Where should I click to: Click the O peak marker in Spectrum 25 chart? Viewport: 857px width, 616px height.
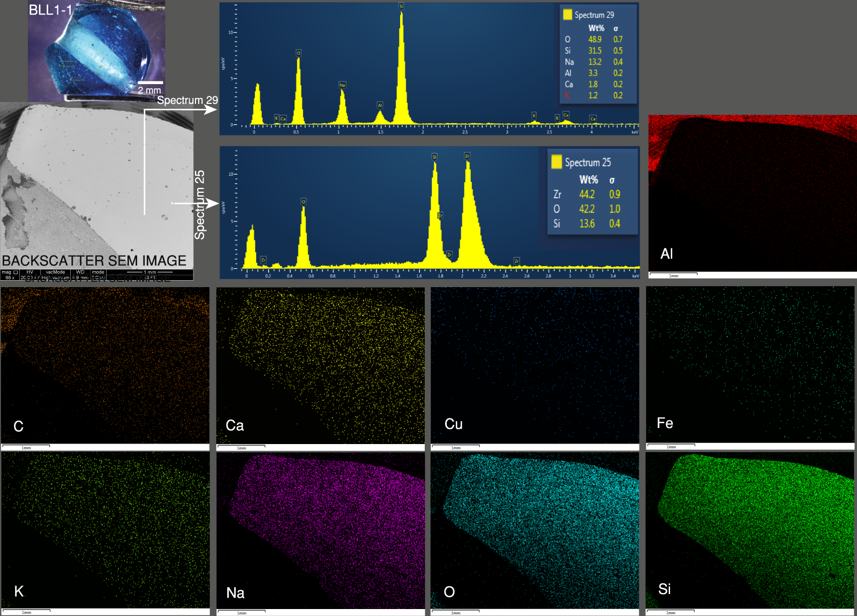[x=303, y=201]
